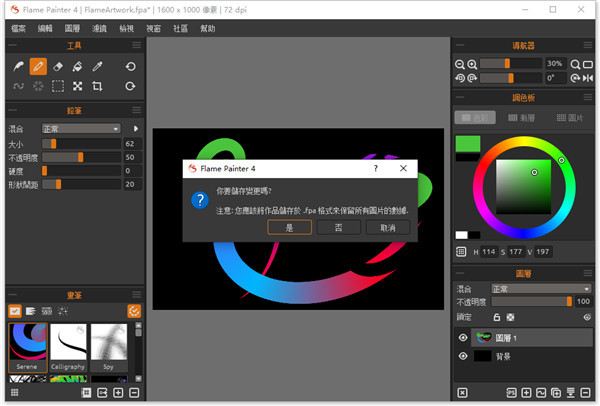Viewport: 600px width, 406px height.
Task: Select the eraser tool
Action: pyautogui.click(x=57, y=66)
